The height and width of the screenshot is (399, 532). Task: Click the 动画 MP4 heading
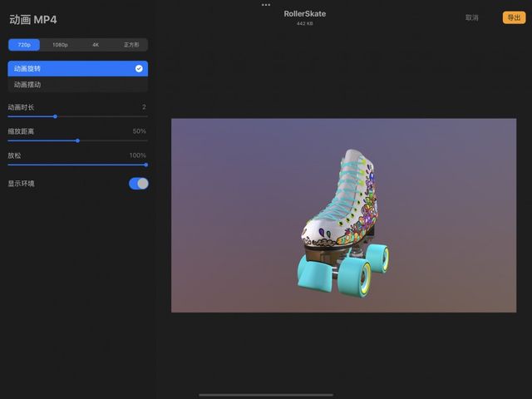pos(33,20)
